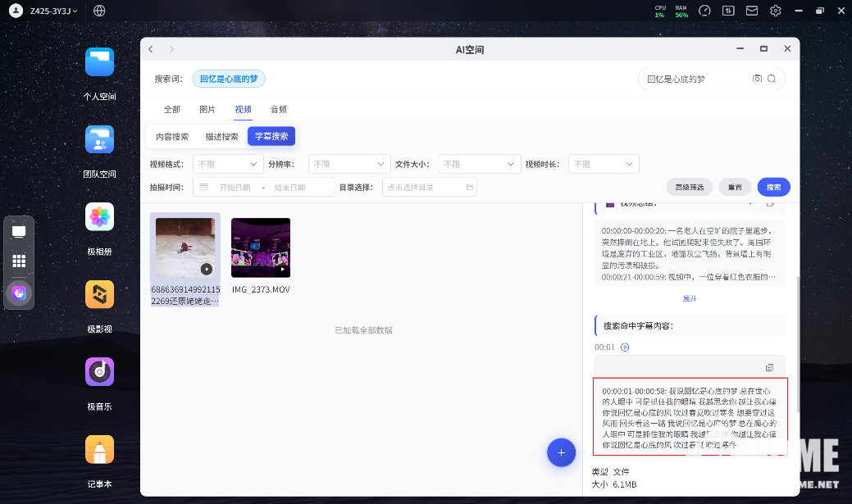
Task: Click the 高级筛选 button
Action: coord(690,187)
